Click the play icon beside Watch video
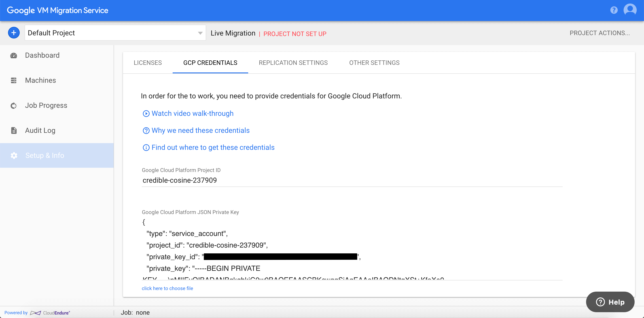Image resolution: width=644 pixels, height=318 pixels. (x=146, y=114)
